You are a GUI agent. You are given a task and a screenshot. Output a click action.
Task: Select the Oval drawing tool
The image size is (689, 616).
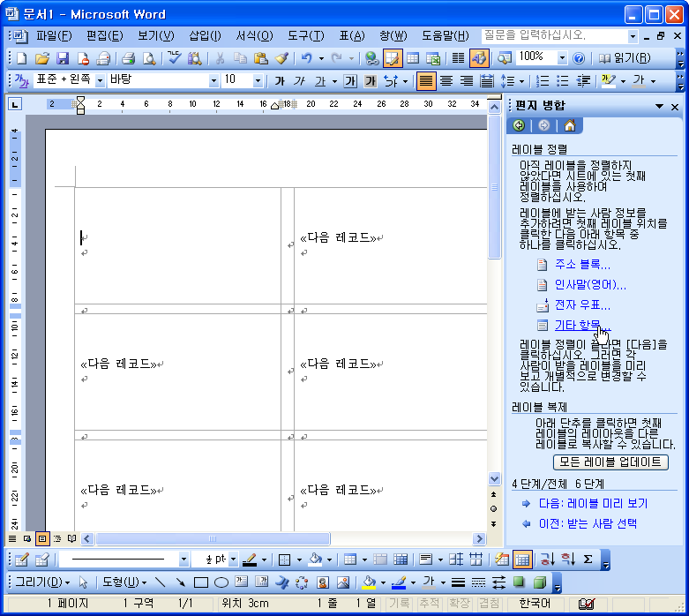click(221, 582)
